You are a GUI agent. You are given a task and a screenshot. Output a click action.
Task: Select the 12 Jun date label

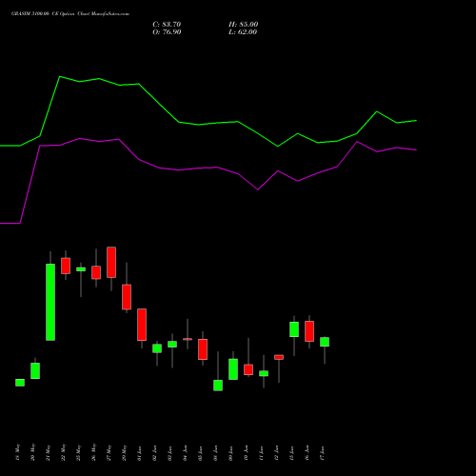pyautogui.click(x=277, y=453)
